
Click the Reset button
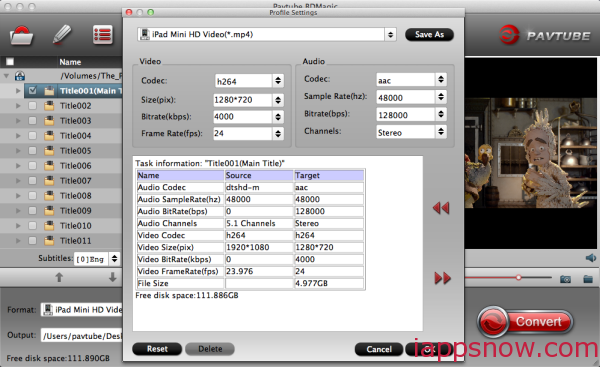click(x=157, y=349)
